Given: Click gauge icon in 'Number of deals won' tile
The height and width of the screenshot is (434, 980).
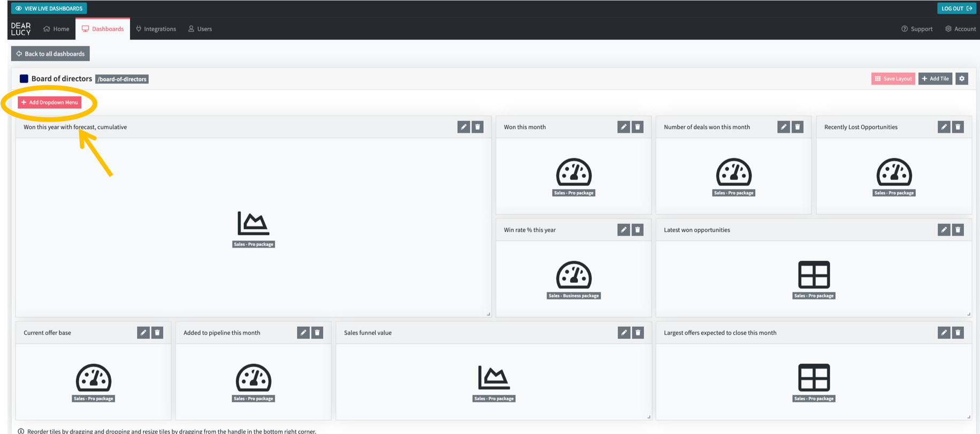Looking at the screenshot, I should (x=734, y=172).
